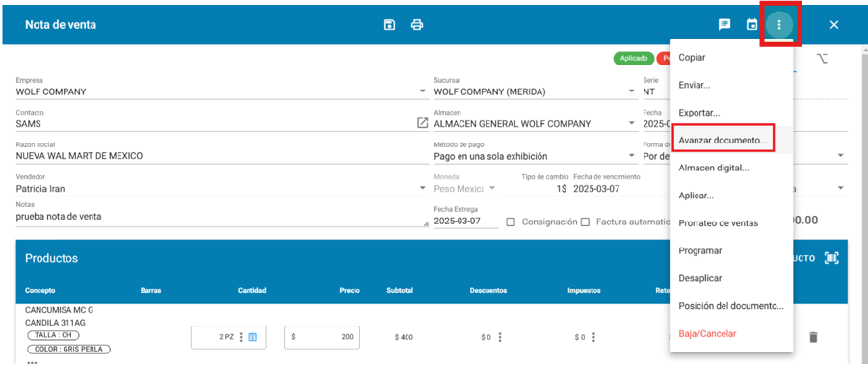Click the Tipo de cambio field
The image size is (868, 365).
pos(536,189)
